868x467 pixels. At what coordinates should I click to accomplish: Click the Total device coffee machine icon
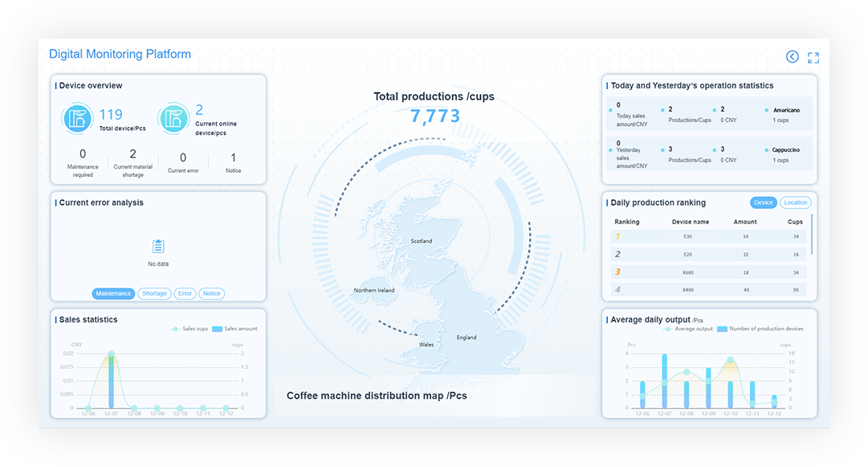[x=78, y=119]
